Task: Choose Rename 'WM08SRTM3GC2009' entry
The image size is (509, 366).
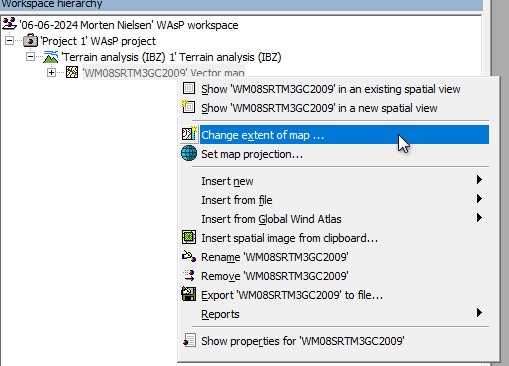Action: (x=335, y=257)
